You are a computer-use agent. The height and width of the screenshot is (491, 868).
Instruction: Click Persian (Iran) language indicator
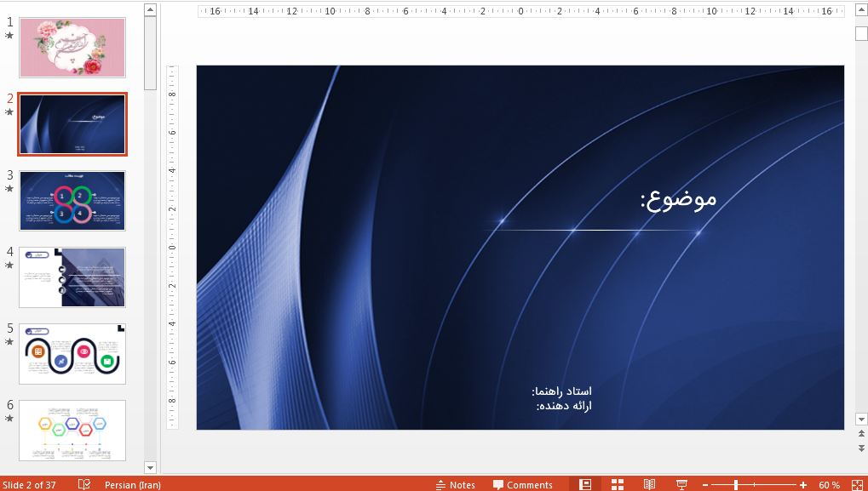pos(132,484)
